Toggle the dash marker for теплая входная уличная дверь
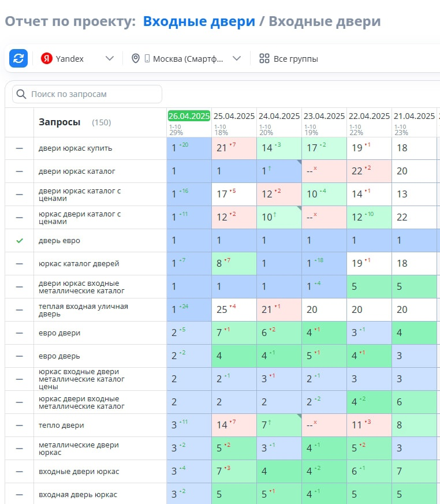Image resolution: width=440 pixels, height=504 pixels. (x=20, y=310)
